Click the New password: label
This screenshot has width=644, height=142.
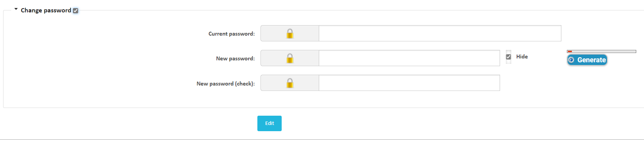point(235,58)
